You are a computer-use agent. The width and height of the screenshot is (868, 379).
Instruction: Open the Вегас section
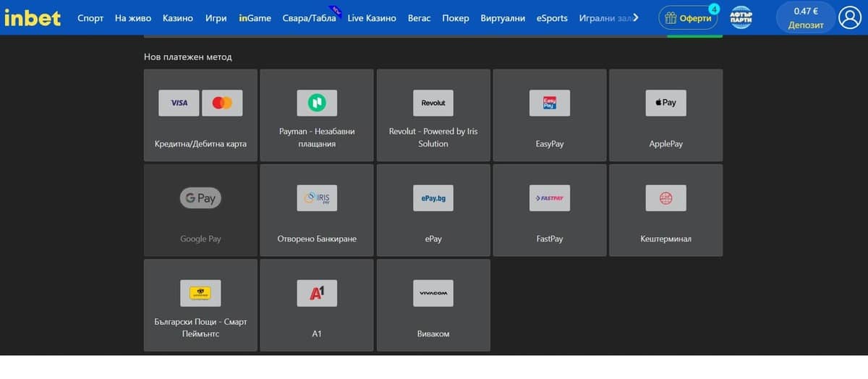pos(419,18)
